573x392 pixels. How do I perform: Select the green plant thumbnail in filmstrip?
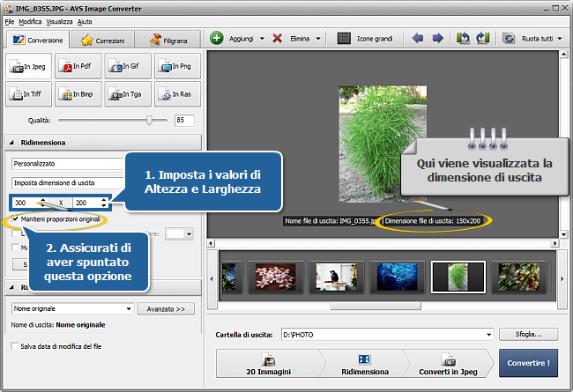click(x=458, y=277)
